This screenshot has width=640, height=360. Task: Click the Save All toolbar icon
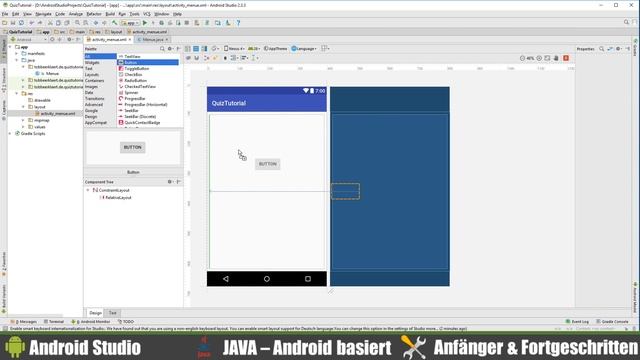[13, 23]
